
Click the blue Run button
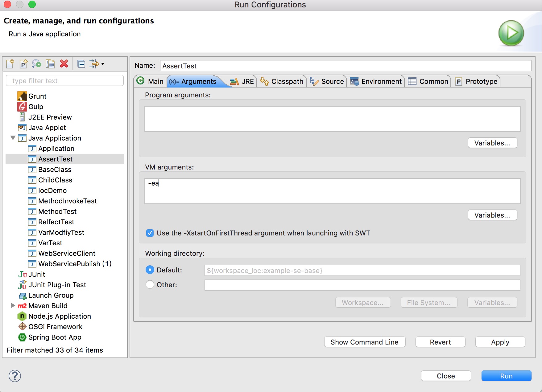click(506, 376)
